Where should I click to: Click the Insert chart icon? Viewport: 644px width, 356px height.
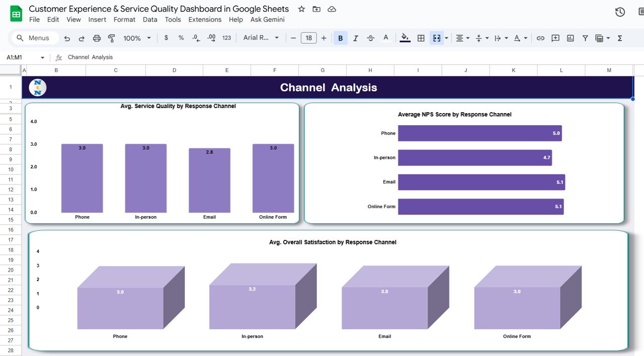(570, 38)
